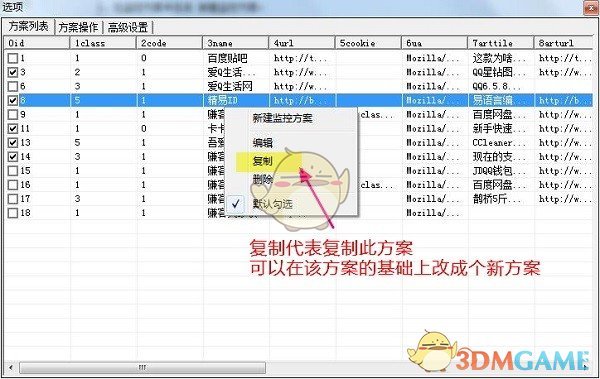Click the JDQQ钱包... article title cell
Viewport: 600px width, 379px height.
click(x=499, y=171)
